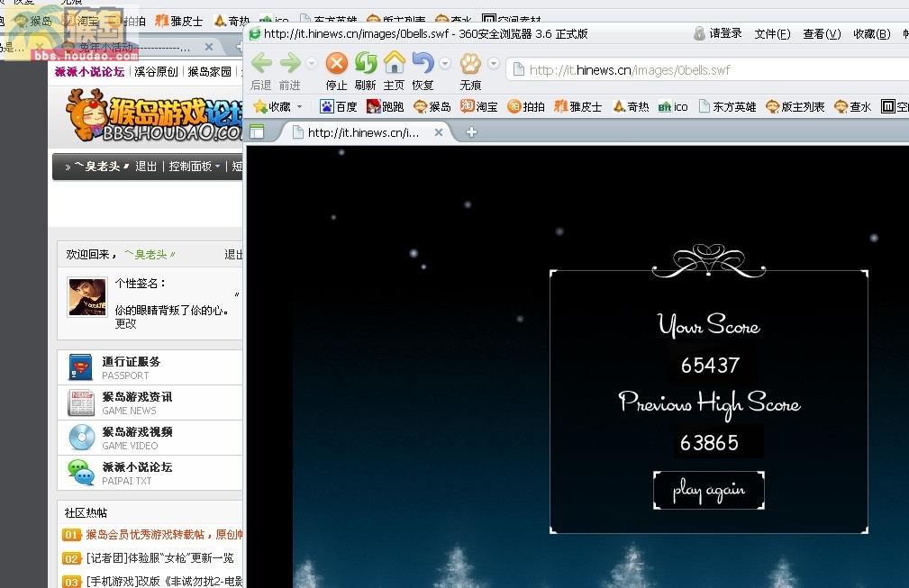909x588 pixels.
Task: Click the 猴岛家园 link in back window
Action: 209,72
